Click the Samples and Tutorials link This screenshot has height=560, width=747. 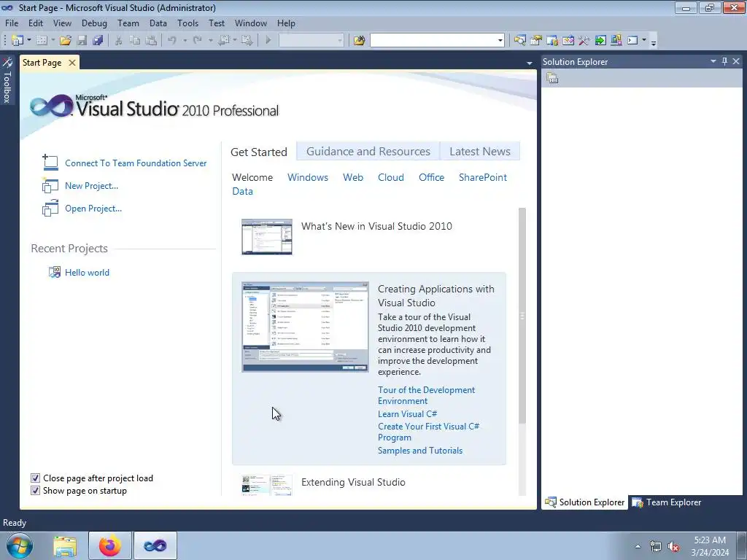[x=420, y=451]
